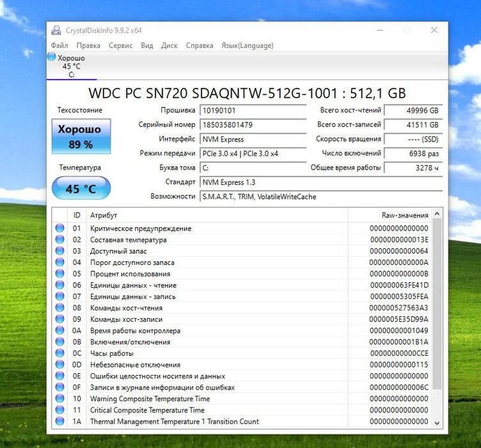Click the power-on hours value 3278 ч
This screenshot has width=481, height=448.
413,168
